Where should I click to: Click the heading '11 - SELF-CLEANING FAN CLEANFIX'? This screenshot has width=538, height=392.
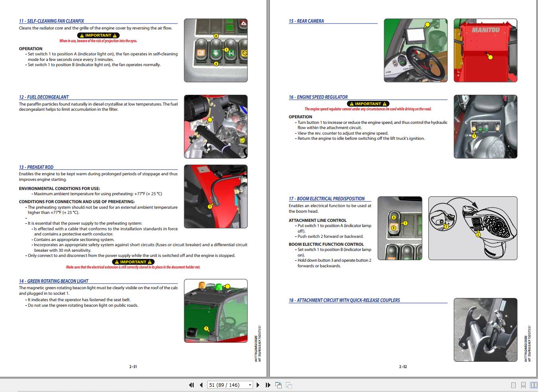click(52, 21)
